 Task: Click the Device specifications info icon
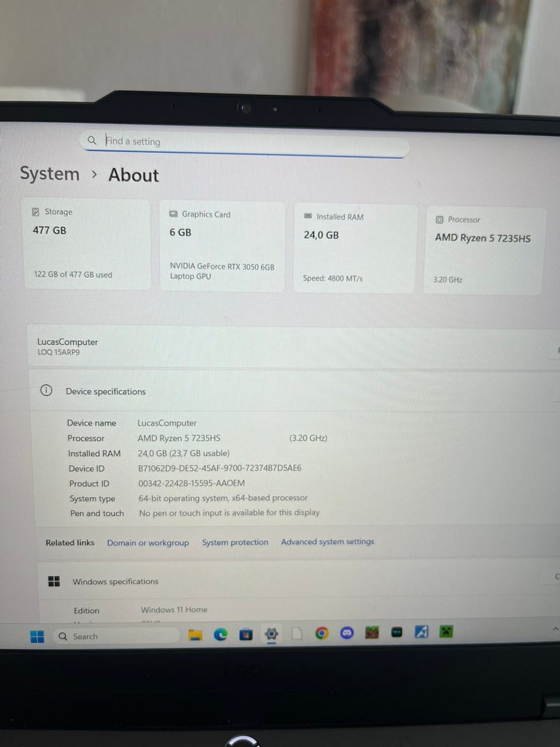tap(46, 390)
